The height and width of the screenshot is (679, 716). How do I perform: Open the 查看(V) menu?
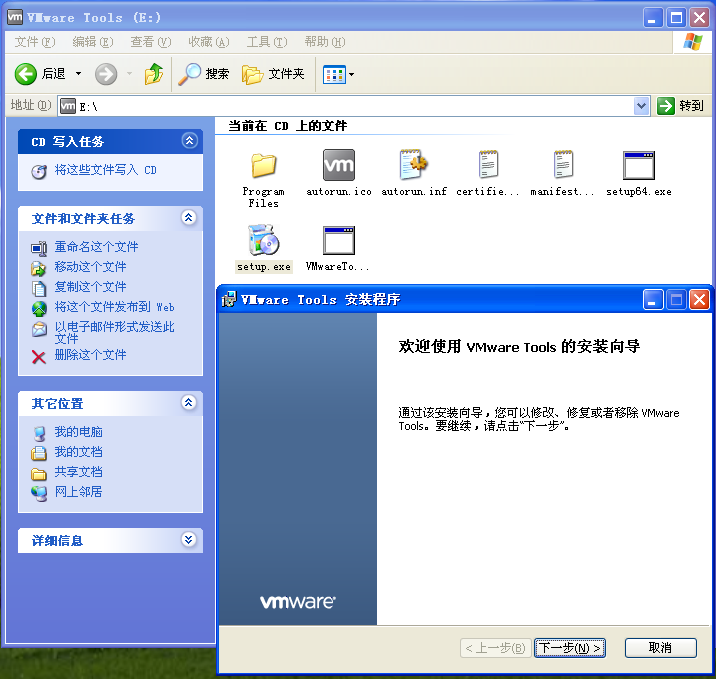click(151, 42)
